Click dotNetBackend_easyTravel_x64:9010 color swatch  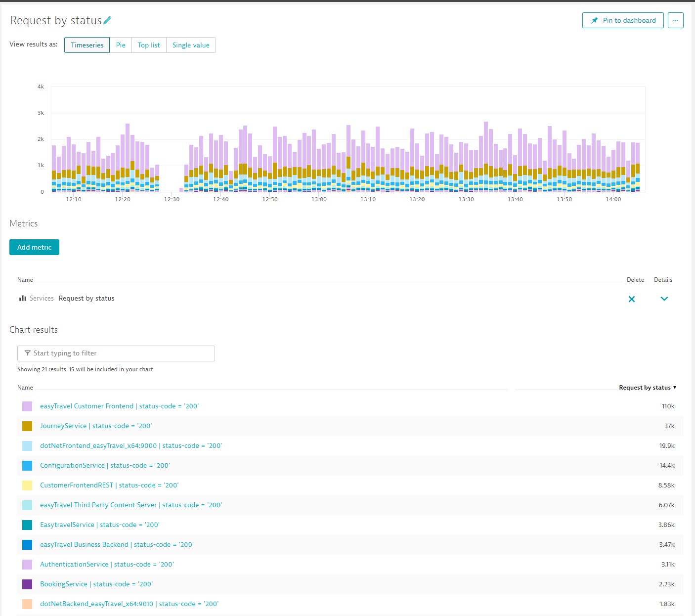click(x=27, y=604)
